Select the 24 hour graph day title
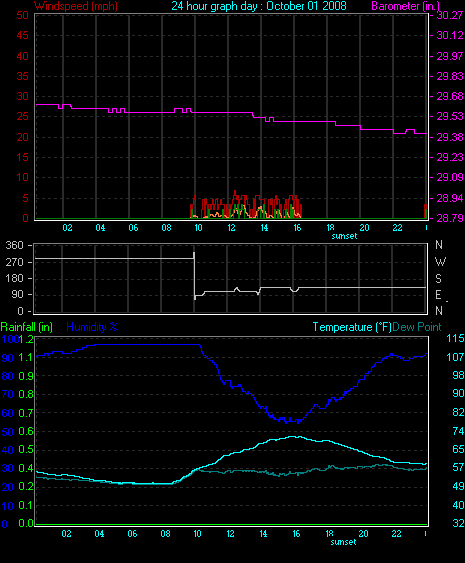The height and width of the screenshot is (563, 465). tap(259, 6)
